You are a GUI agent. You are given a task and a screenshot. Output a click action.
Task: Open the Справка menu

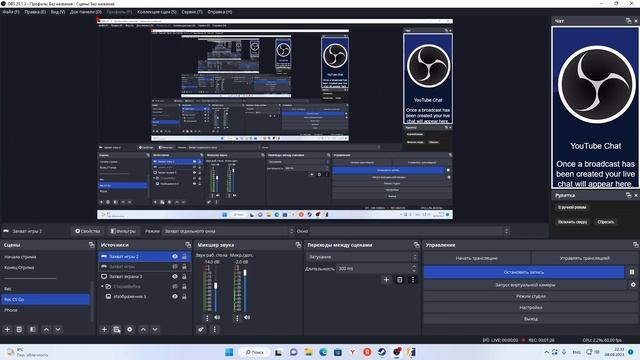click(x=220, y=12)
